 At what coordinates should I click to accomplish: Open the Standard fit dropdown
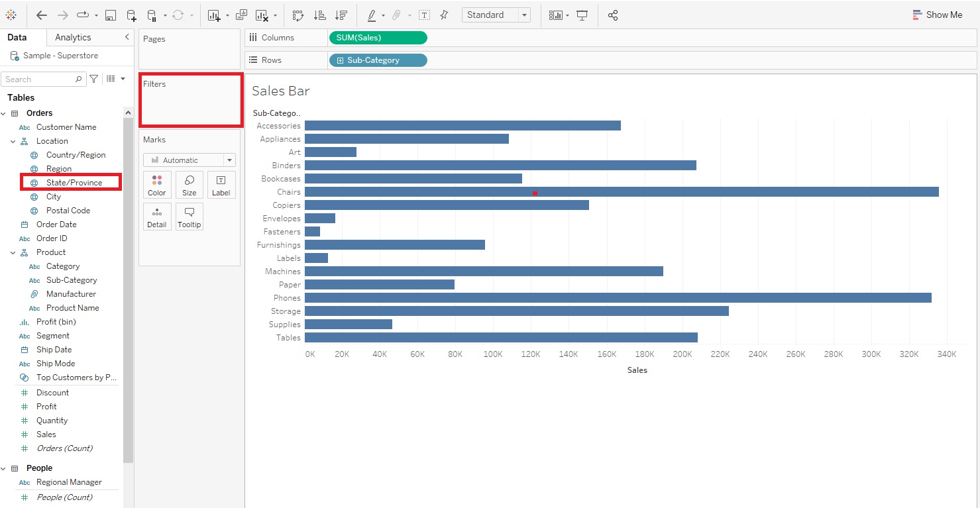496,15
